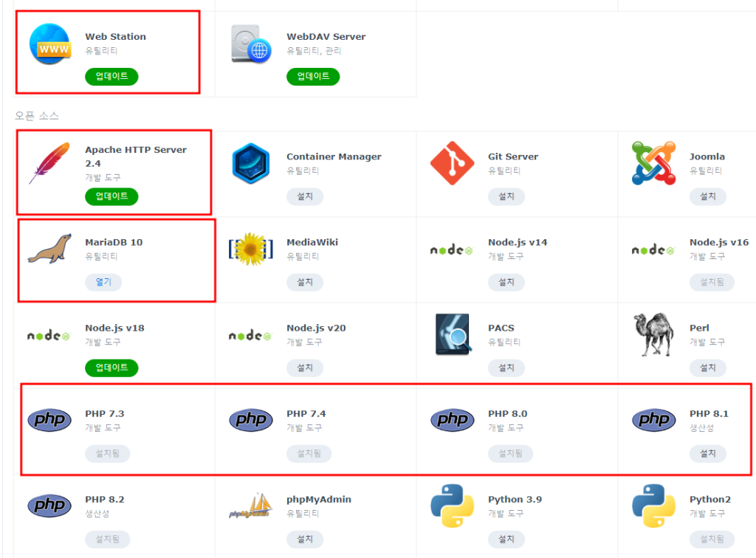Image resolution: width=756 pixels, height=558 pixels.
Task: Click the 오픈 소스 section heading
Action: (37, 116)
